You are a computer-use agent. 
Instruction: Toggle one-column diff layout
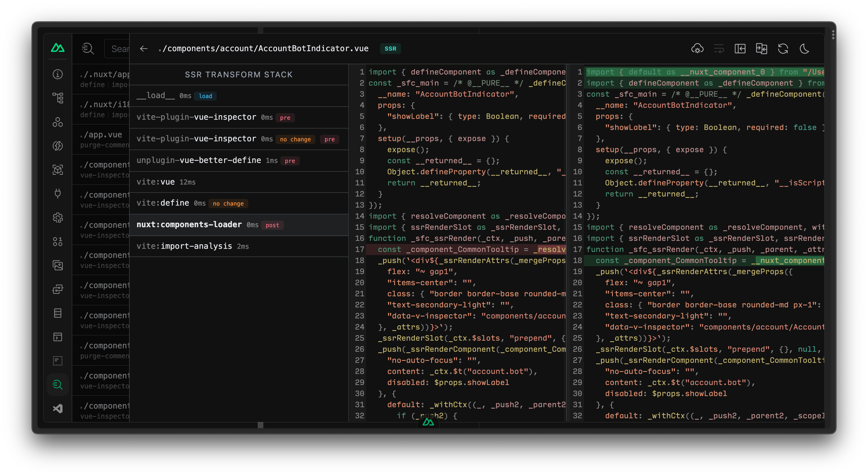(x=762, y=49)
